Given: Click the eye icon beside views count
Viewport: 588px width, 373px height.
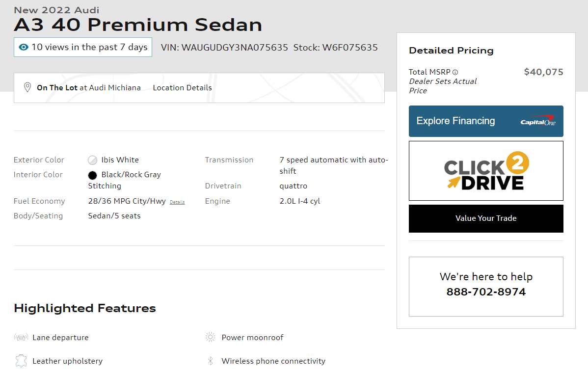Looking at the screenshot, I should point(24,47).
